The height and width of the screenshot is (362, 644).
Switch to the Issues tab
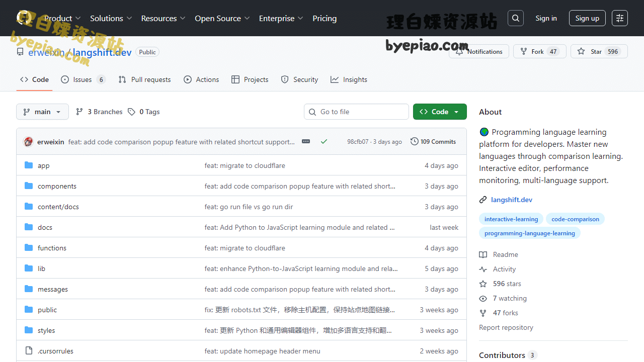(83, 79)
